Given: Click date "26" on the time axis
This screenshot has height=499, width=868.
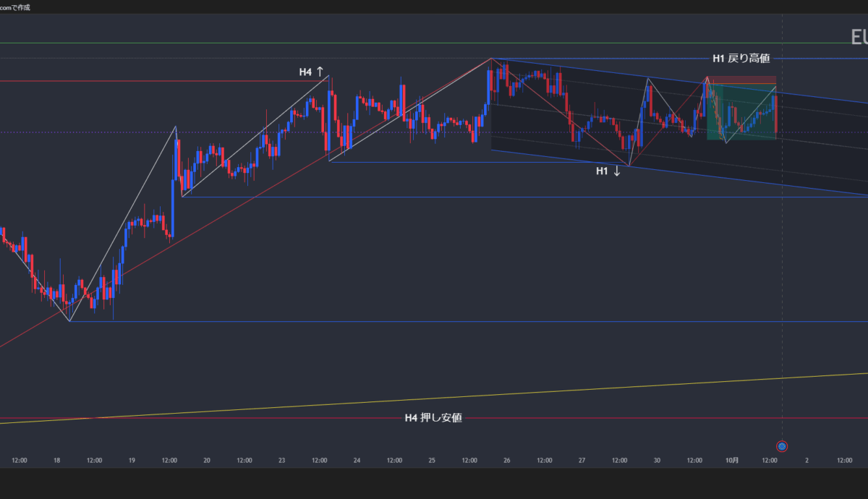Looking at the screenshot, I should tap(506, 460).
